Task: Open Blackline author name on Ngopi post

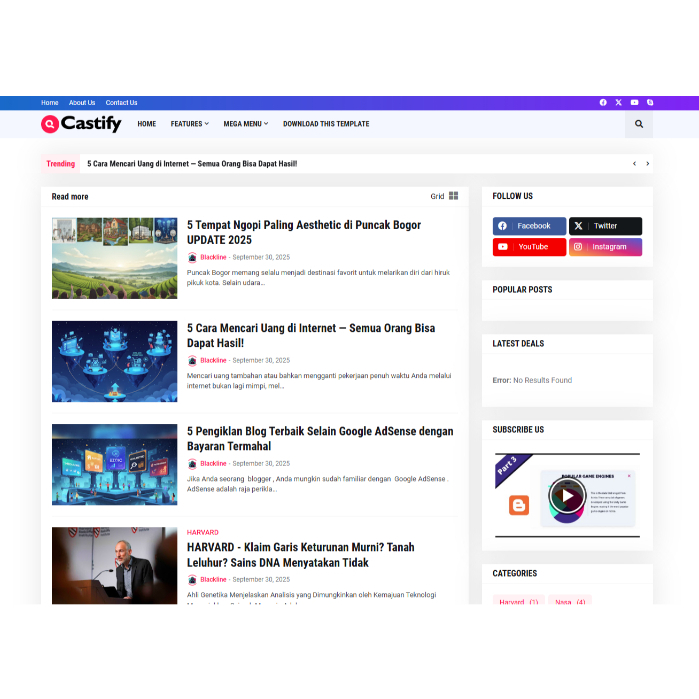Action: 213,257
